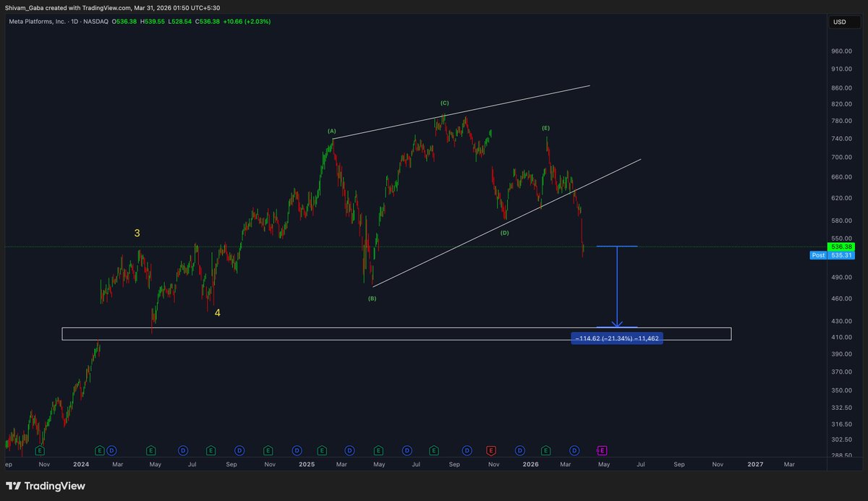Select the yellow wave label 3
868x501 pixels.
pos(137,234)
